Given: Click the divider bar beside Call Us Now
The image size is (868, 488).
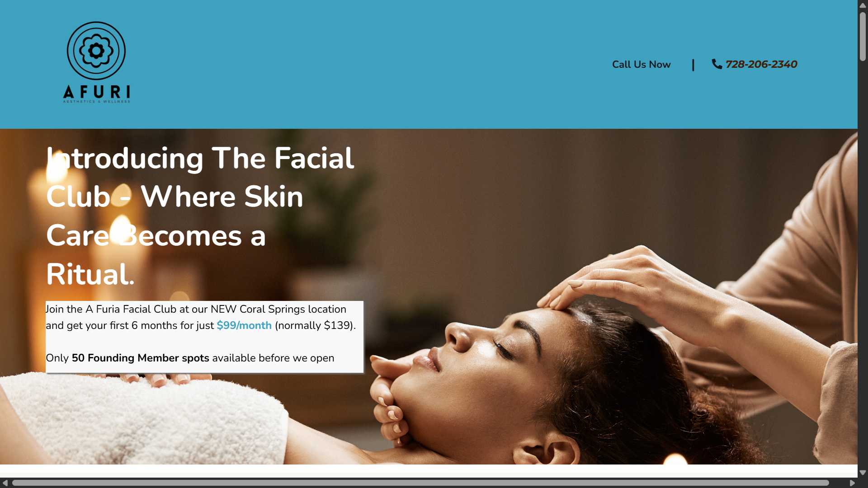Looking at the screenshot, I should [693, 65].
